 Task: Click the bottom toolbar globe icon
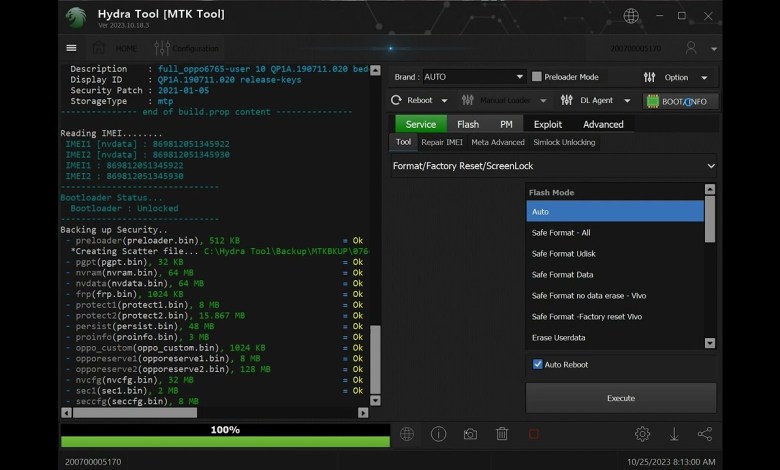tap(407, 434)
